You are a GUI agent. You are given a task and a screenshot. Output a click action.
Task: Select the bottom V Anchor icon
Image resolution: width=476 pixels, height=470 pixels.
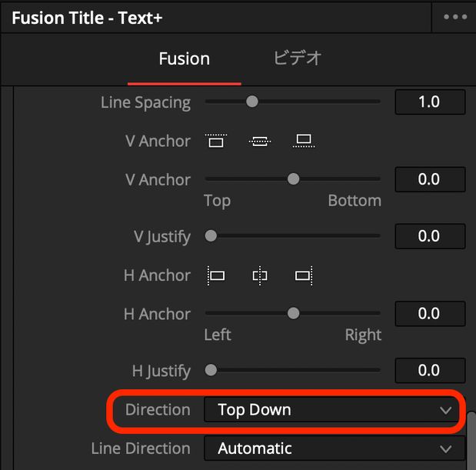304,141
